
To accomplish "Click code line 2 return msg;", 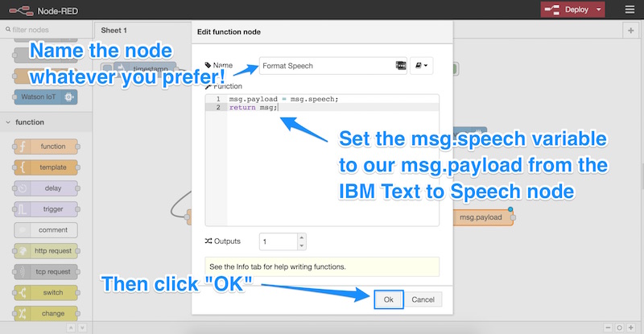I will coord(253,107).
